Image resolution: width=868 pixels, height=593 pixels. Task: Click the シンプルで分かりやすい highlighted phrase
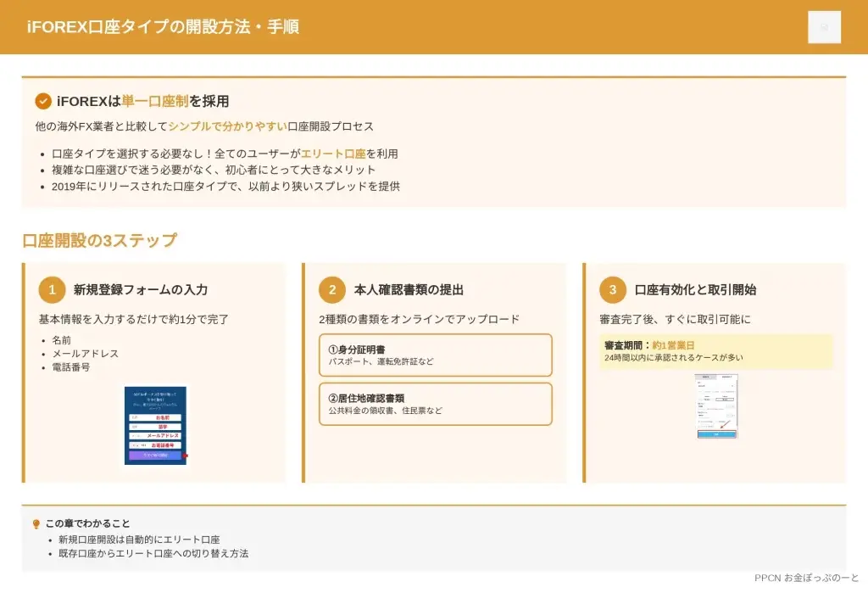point(227,126)
